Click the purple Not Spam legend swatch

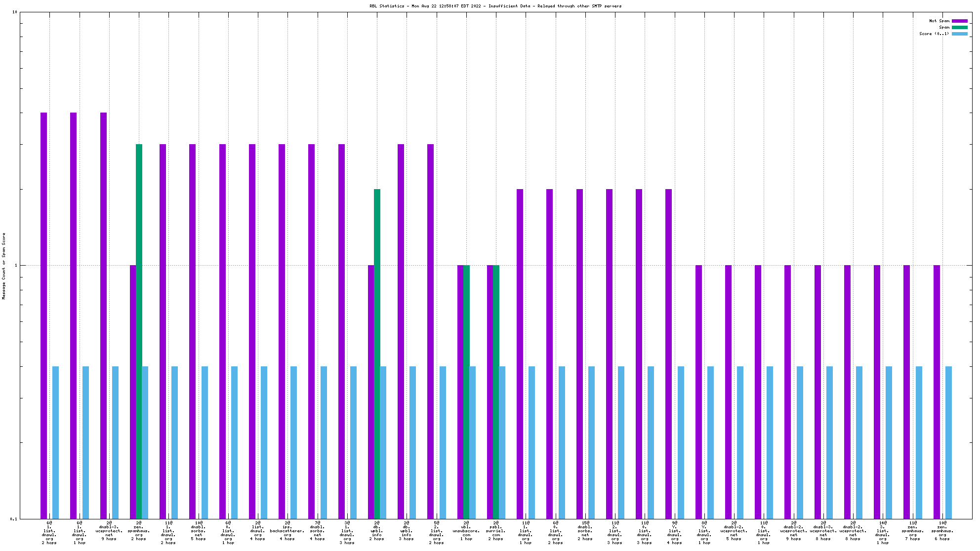coord(959,21)
